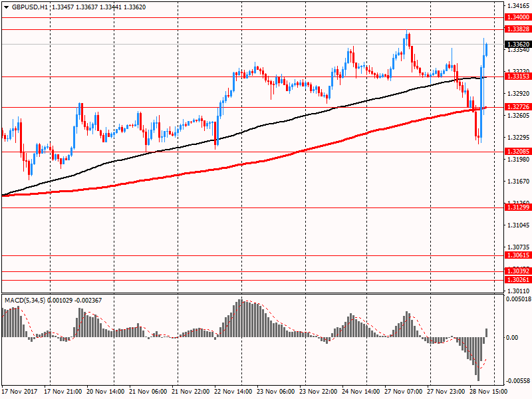Click the MACD values 0.001029 -0.002367
The height and width of the screenshot is (399, 532).
point(74,301)
